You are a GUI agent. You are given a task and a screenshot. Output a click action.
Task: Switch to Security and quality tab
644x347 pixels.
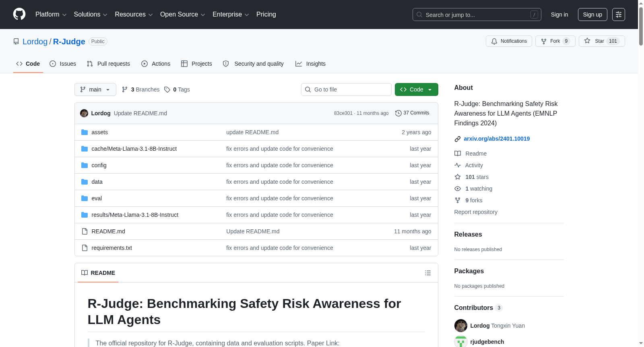[x=253, y=64]
